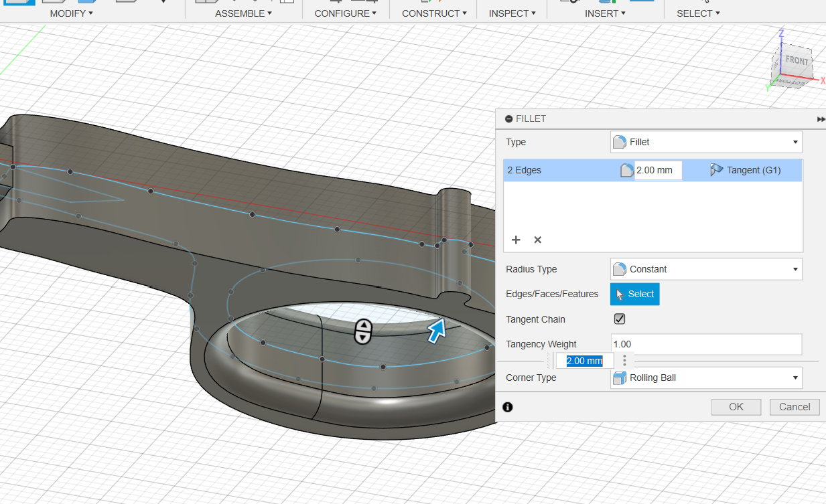The height and width of the screenshot is (504, 826).
Task: Confirm the fillet with OK
Action: [x=736, y=407]
